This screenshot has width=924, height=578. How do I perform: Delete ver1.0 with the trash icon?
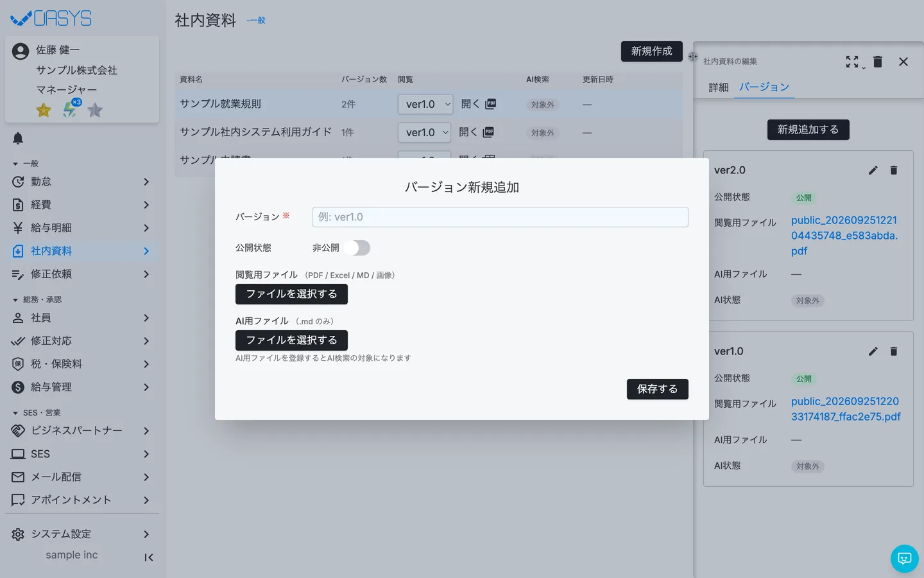894,351
